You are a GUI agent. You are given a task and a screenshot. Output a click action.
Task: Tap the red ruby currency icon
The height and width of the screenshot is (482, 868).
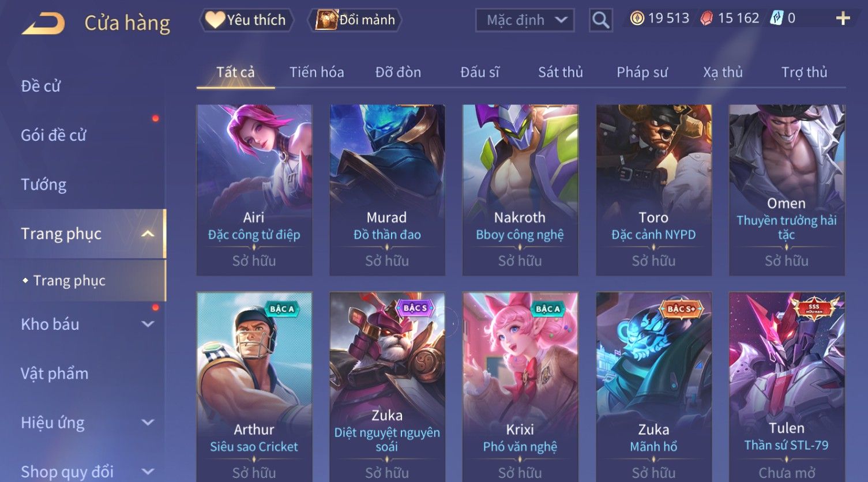tap(707, 18)
